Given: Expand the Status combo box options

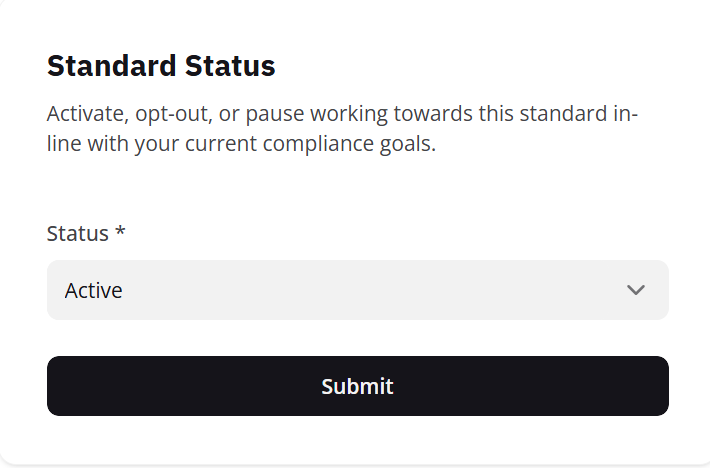Looking at the screenshot, I should (x=357, y=290).
